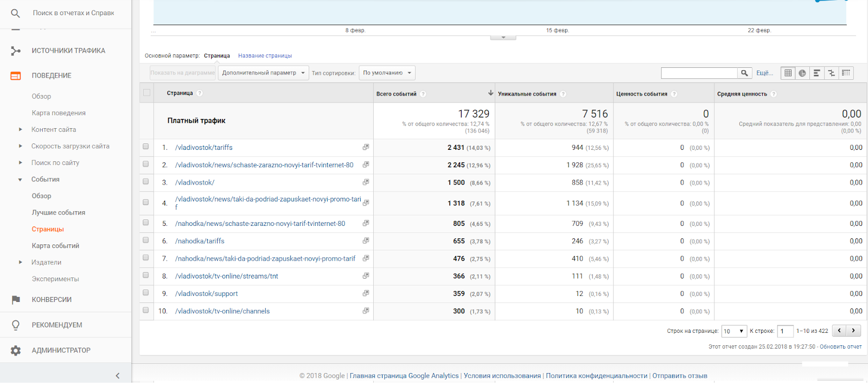Open /vladivostok/ page external link icon

tap(366, 182)
